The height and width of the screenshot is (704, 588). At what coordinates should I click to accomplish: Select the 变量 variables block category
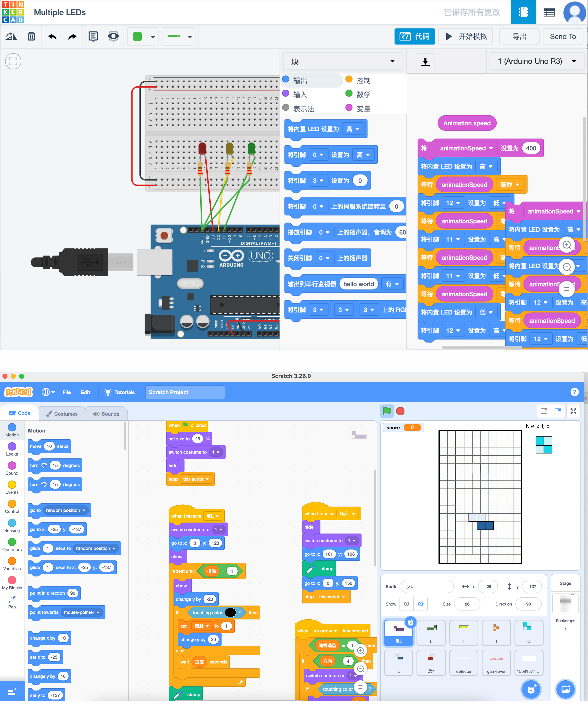coord(359,109)
